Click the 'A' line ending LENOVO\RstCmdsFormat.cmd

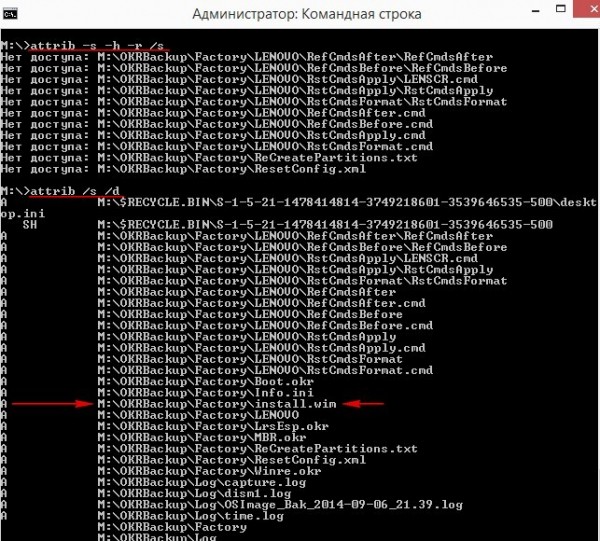[x=217, y=370]
